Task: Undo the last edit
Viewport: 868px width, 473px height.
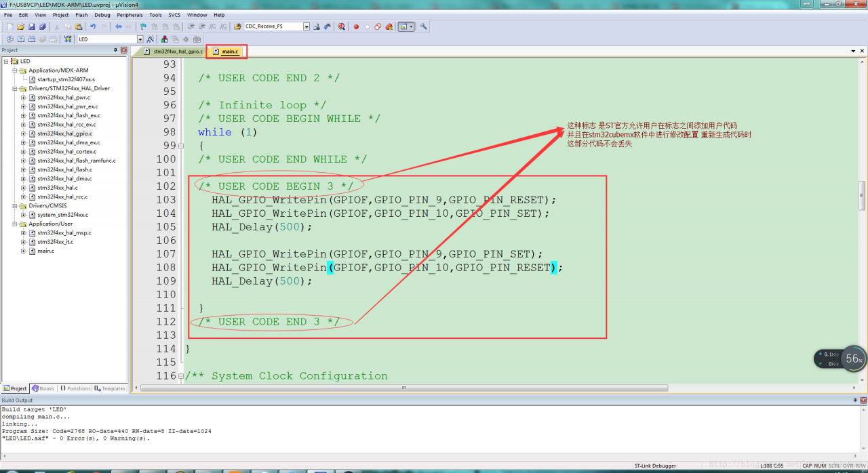Action: point(93,26)
